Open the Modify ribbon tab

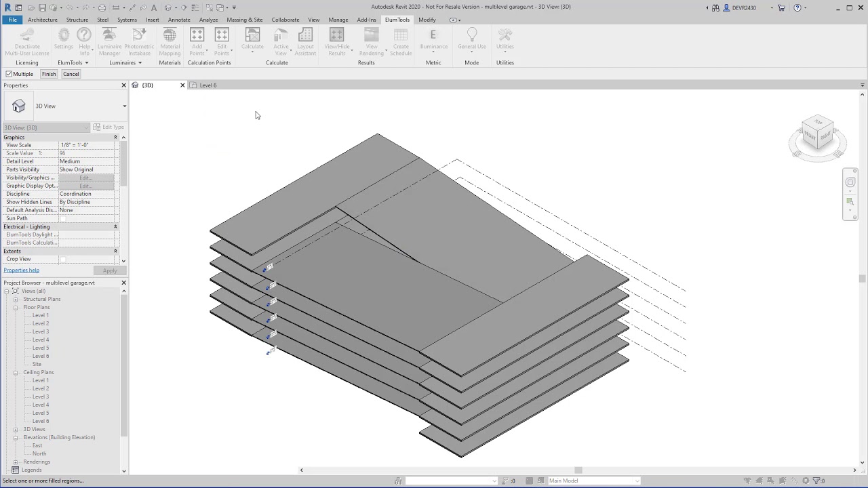point(427,20)
